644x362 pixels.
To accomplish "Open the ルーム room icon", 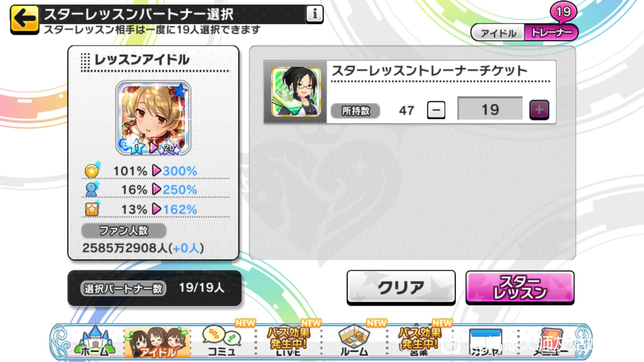I will (354, 341).
